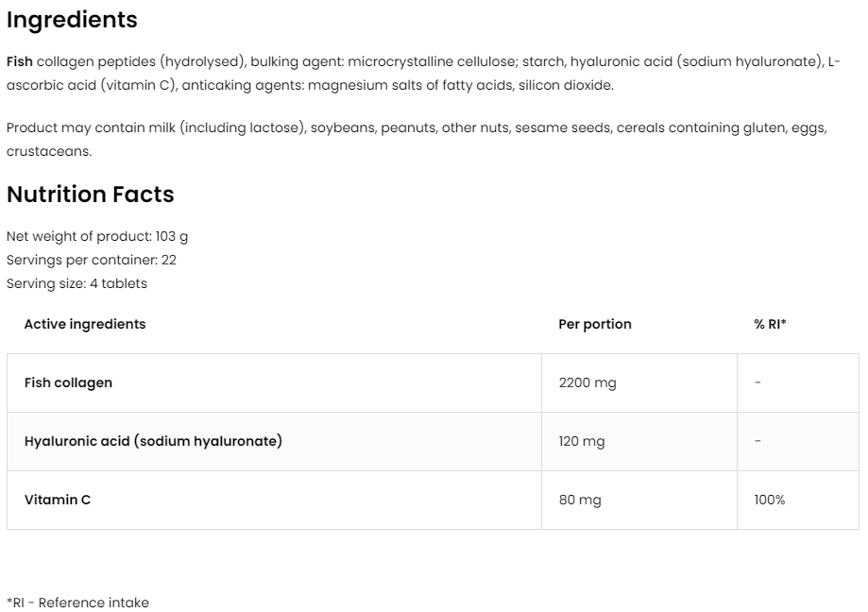Click the 'Servings per container: 22' line

(92, 260)
